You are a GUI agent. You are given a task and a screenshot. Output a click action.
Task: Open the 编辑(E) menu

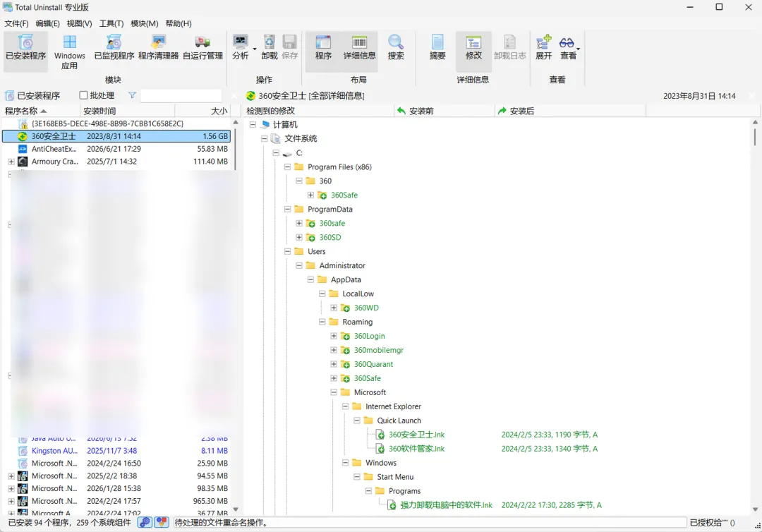point(48,23)
